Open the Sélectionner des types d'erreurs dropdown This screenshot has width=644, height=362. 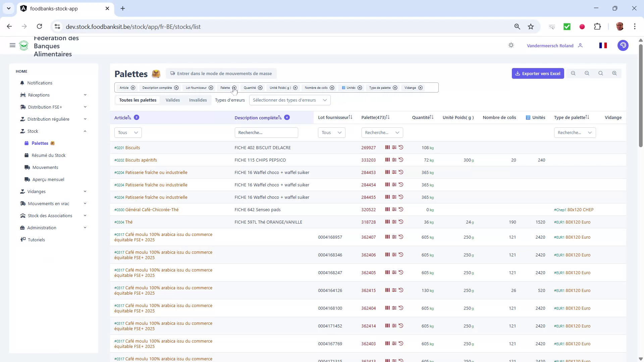289,100
